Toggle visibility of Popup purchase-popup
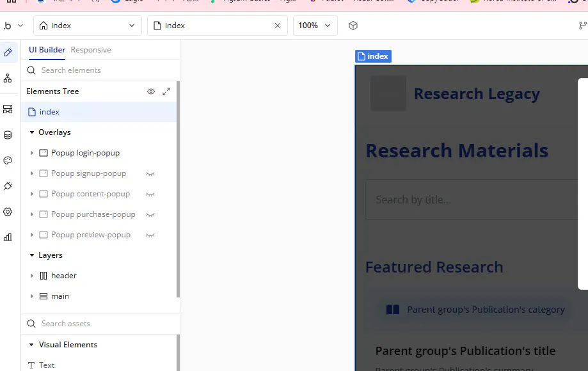This screenshot has width=588, height=371. [150, 214]
